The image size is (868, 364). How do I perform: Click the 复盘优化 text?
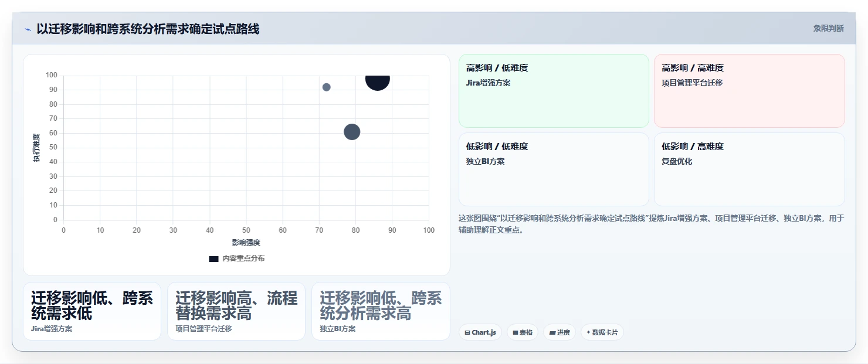click(677, 161)
